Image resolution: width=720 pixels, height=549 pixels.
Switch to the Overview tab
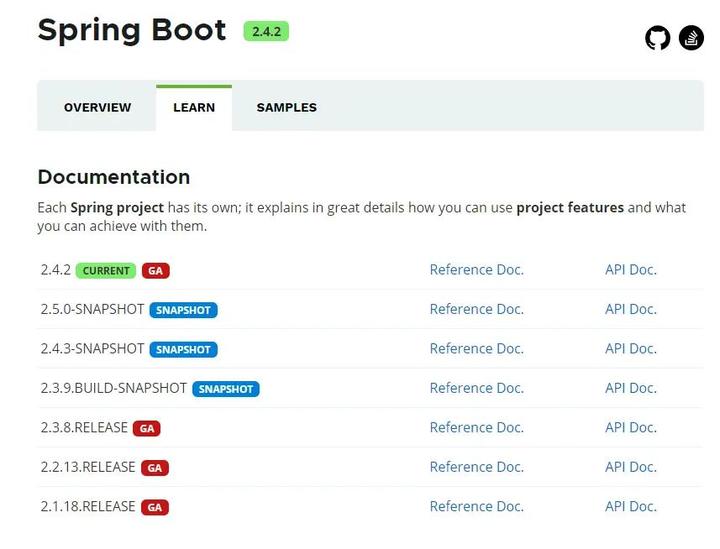97,107
